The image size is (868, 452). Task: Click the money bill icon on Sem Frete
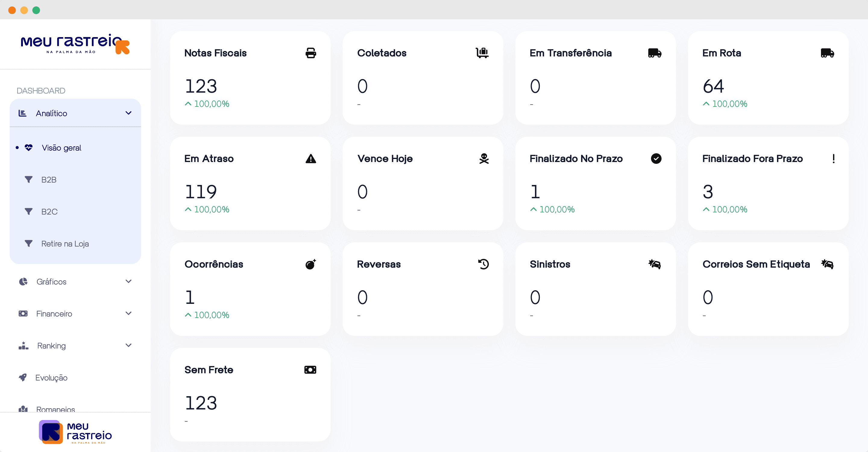pyautogui.click(x=310, y=370)
